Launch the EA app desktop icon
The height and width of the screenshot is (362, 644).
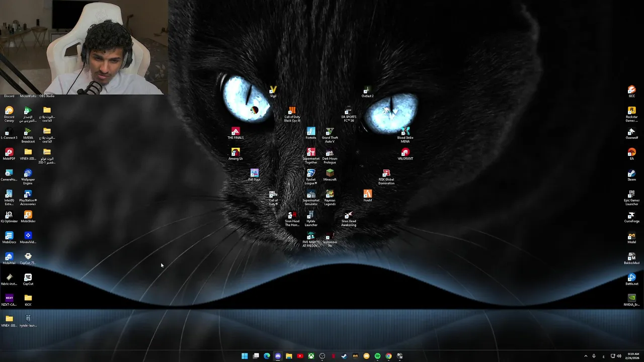point(631,154)
